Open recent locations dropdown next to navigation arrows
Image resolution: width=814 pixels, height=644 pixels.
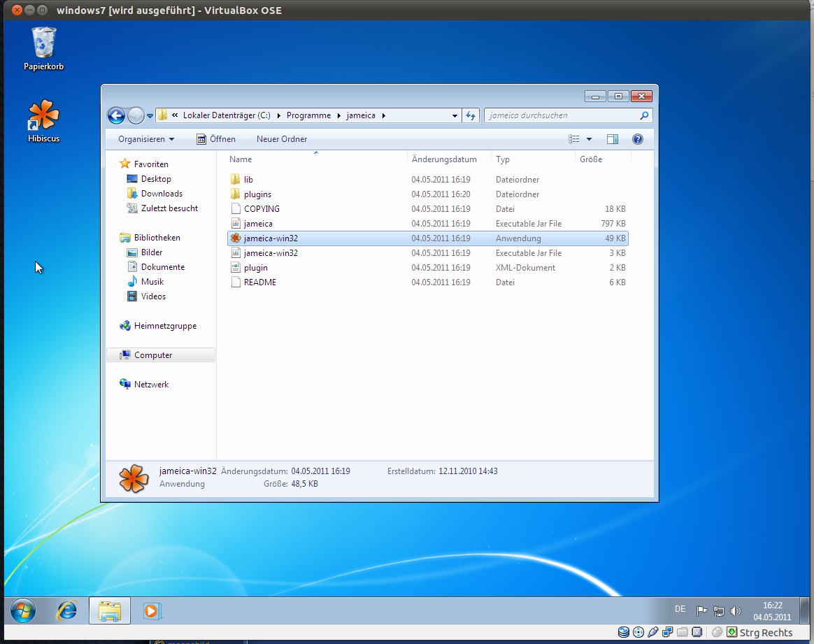pos(150,115)
